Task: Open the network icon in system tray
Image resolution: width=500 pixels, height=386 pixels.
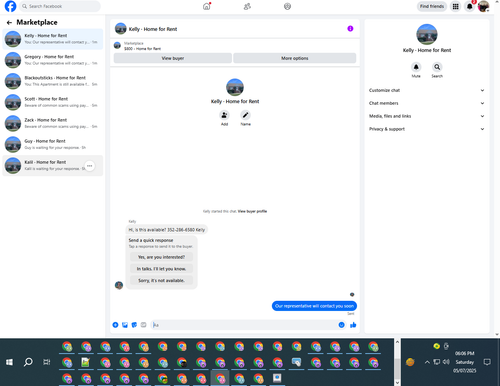Action: [437, 362]
